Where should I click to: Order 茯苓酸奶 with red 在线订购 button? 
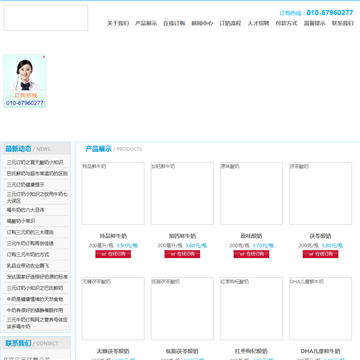[x=320, y=254]
